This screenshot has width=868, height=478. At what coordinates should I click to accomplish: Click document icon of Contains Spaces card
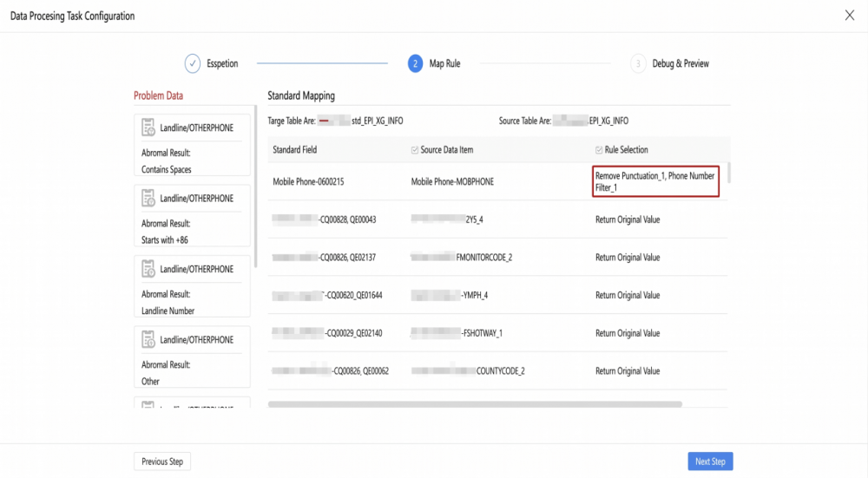pyautogui.click(x=148, y=128)
